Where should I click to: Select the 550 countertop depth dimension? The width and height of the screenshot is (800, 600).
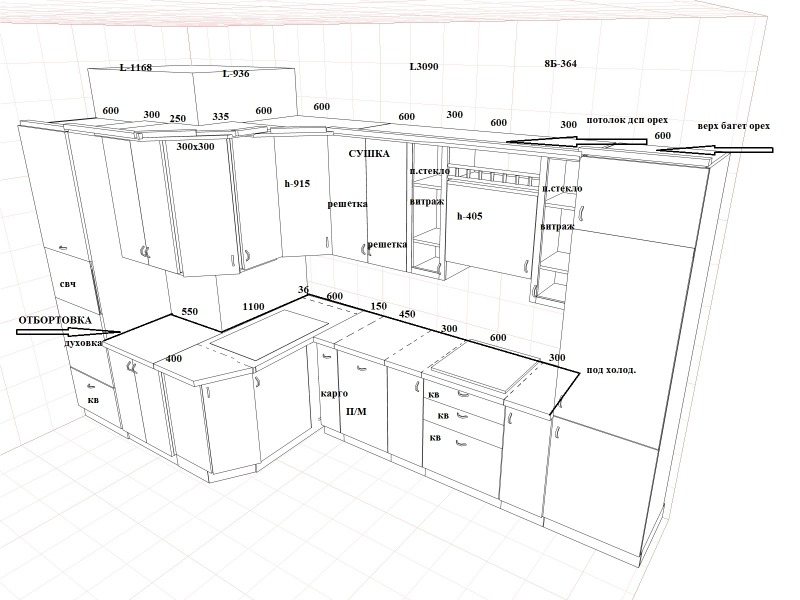point(189,312)
